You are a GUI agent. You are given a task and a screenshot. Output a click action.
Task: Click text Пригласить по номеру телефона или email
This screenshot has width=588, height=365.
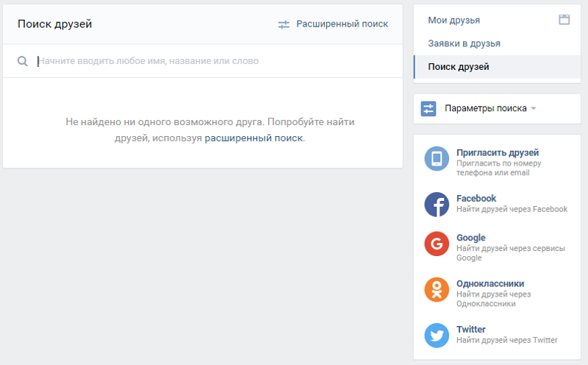(x=498, y=168)
